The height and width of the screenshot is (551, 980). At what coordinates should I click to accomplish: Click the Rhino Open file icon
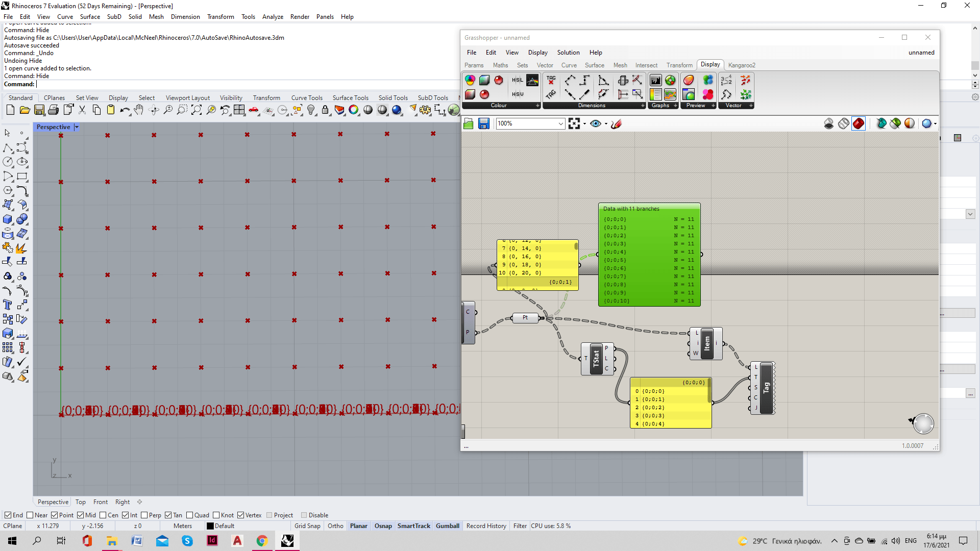click(x=24, y=110)
